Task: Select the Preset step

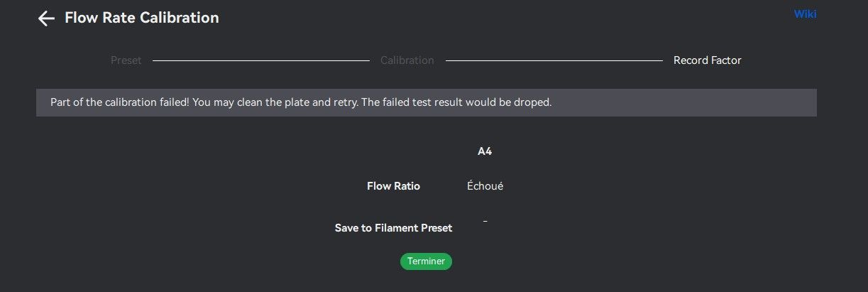Action: [126, 60]
